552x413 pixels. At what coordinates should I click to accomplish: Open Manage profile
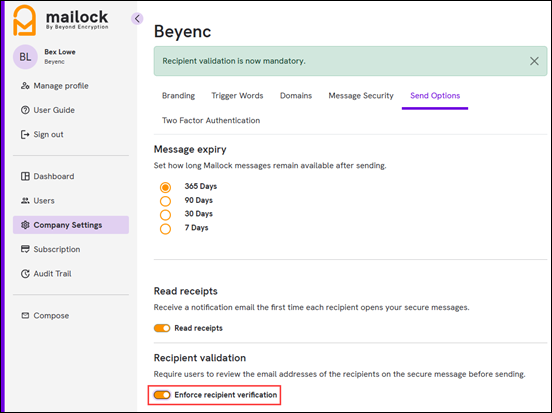point(61,86)
